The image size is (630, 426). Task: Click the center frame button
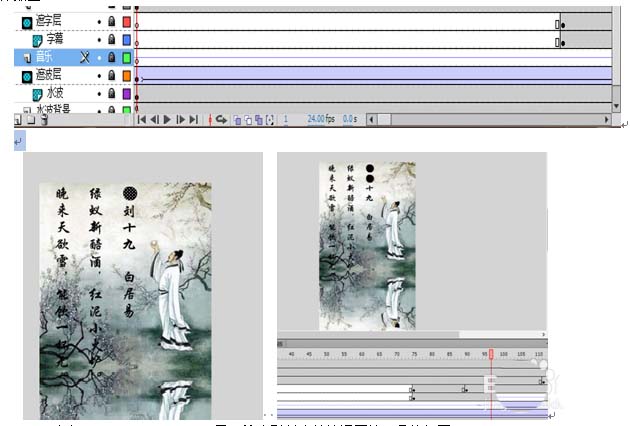pyautogui.click(x=210, y=119)
